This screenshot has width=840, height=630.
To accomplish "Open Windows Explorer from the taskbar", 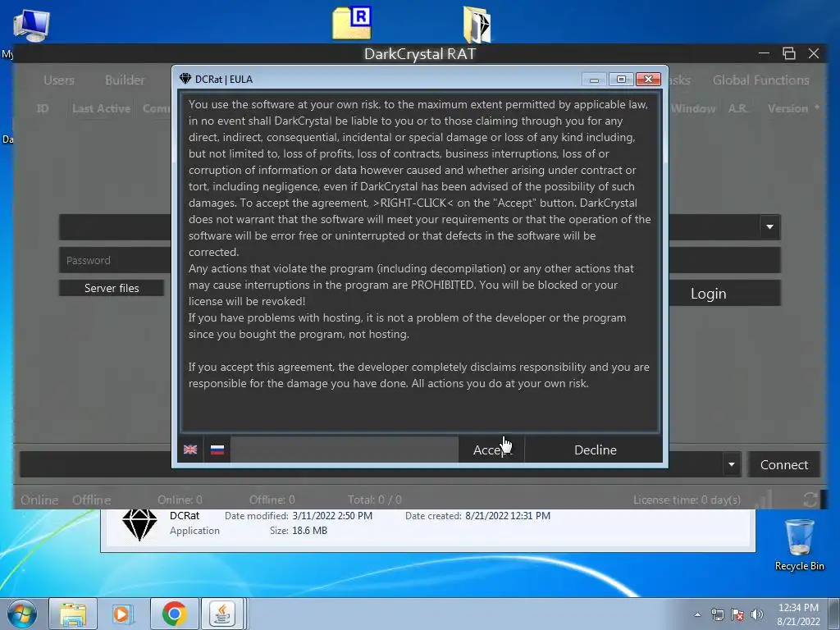I will point(73,614).
